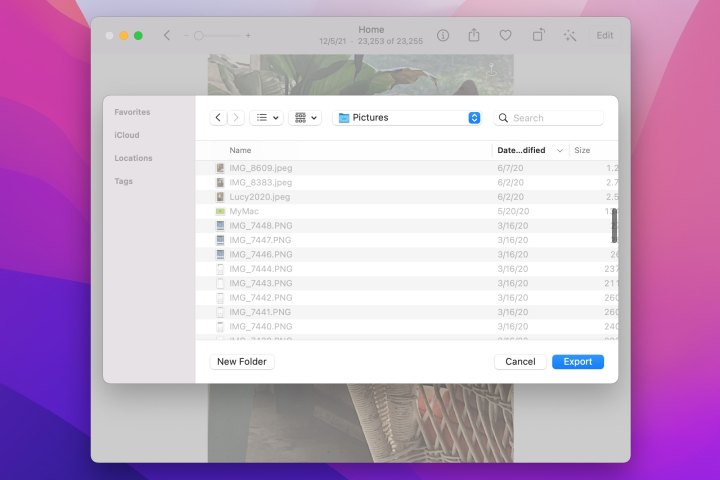
Task: Open the Share icon in toolbar
Action: [474, 35]
